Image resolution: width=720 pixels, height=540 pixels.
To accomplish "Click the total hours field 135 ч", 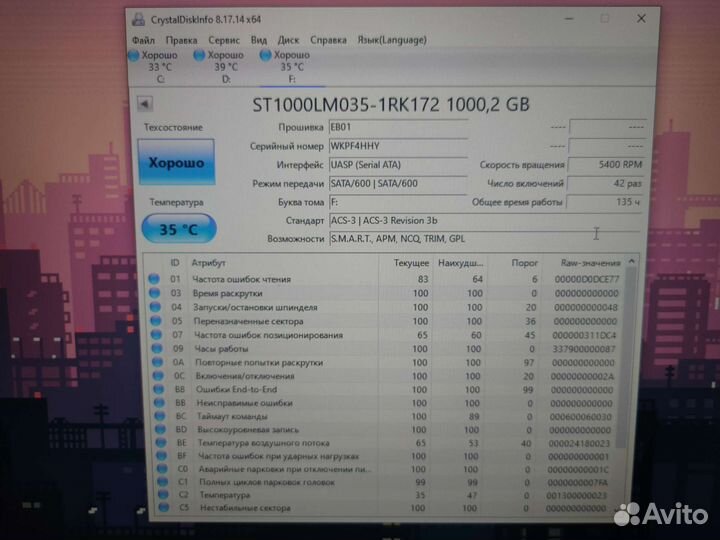I will pos(604,202).
